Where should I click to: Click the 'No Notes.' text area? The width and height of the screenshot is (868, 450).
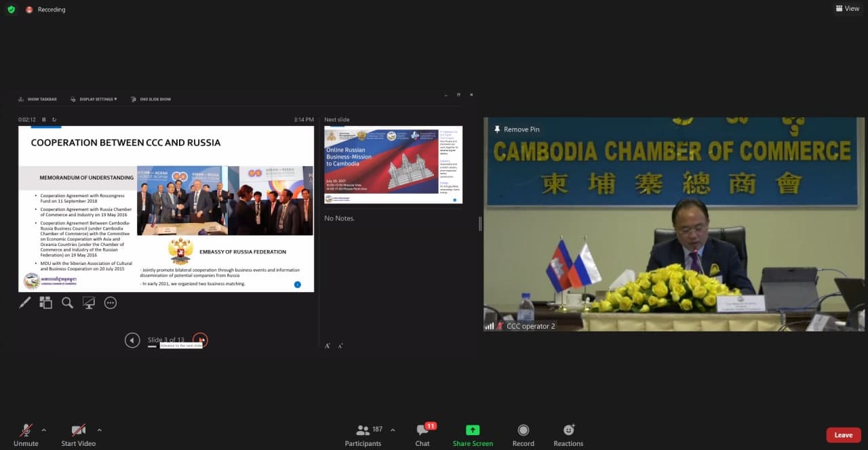point(339,218)
